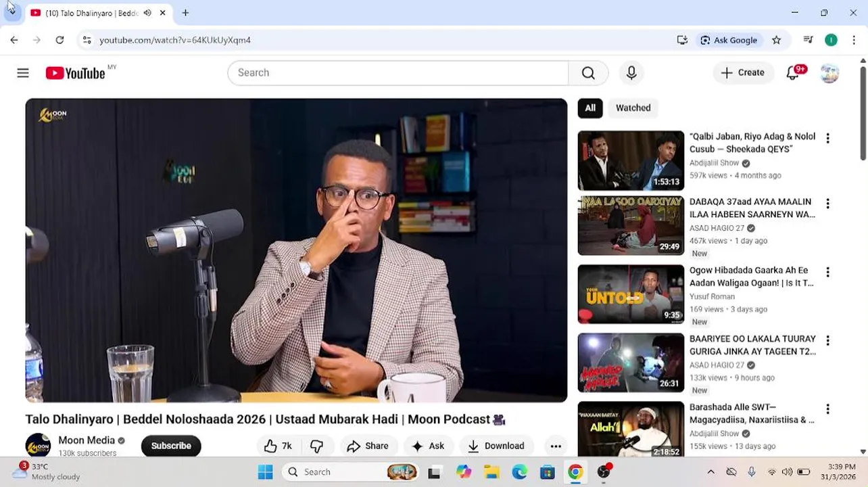Focus the YouTube search field

coord(398,73)
